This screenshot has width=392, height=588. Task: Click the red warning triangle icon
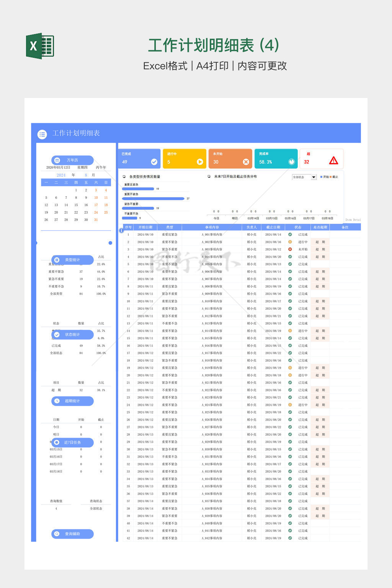click(x=333, y=161)
